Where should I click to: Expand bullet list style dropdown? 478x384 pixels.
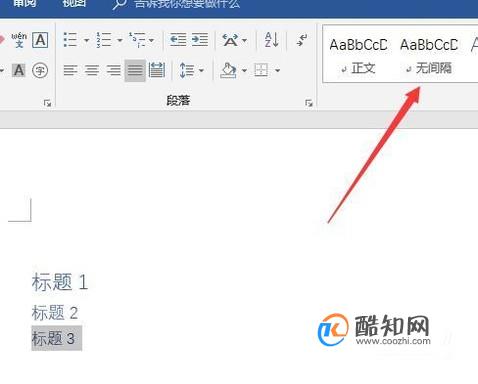click(x=86, y=40)
